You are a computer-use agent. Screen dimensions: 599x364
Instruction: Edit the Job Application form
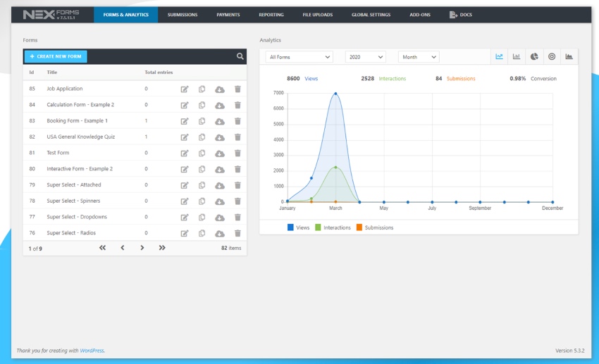click(185, 89)
